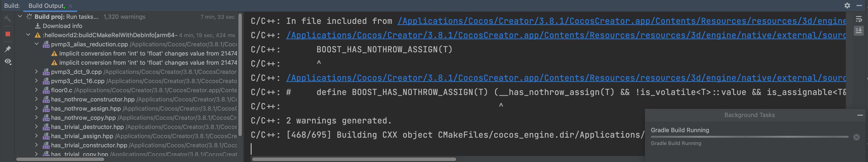The image size is (868, 162).
Task: Expand the has_nothrow_assign.hpp node
Action: (x=37, y=108)
